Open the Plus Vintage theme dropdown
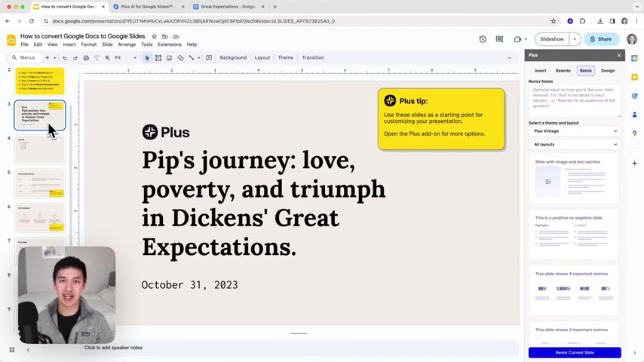 (x=575, y=131)
